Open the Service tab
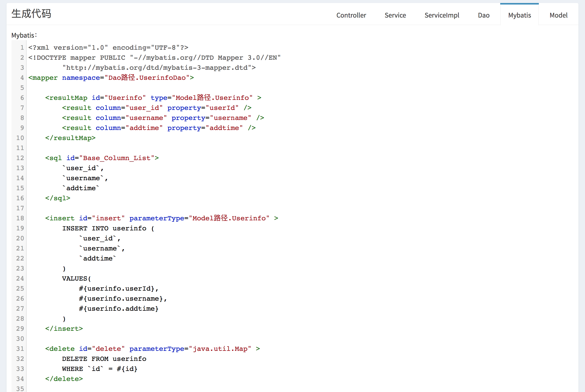The image size is (585, 392). (x=395, y=15)
